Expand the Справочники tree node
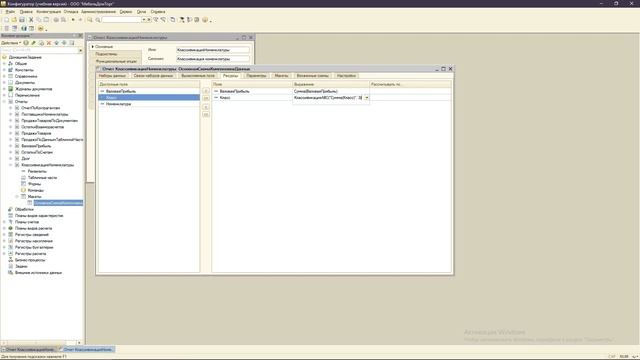 pos(4,76)
